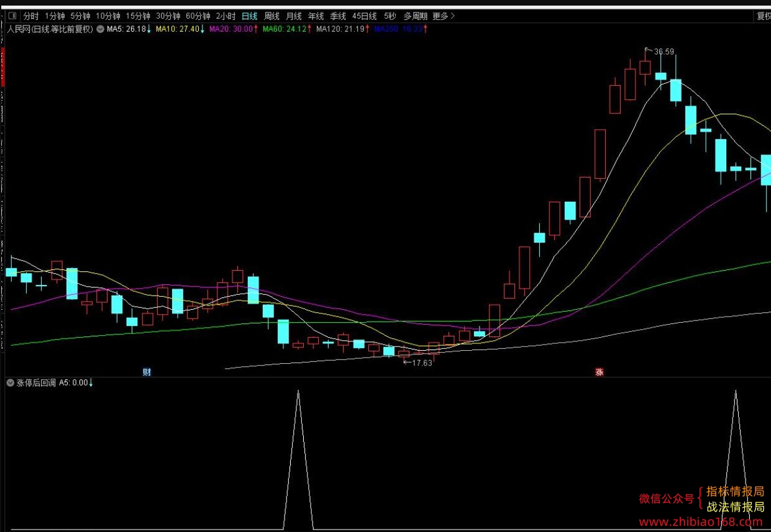Click the 17.63 low price label
This screenshot has width=771, height=532.
tap(422, 363)
